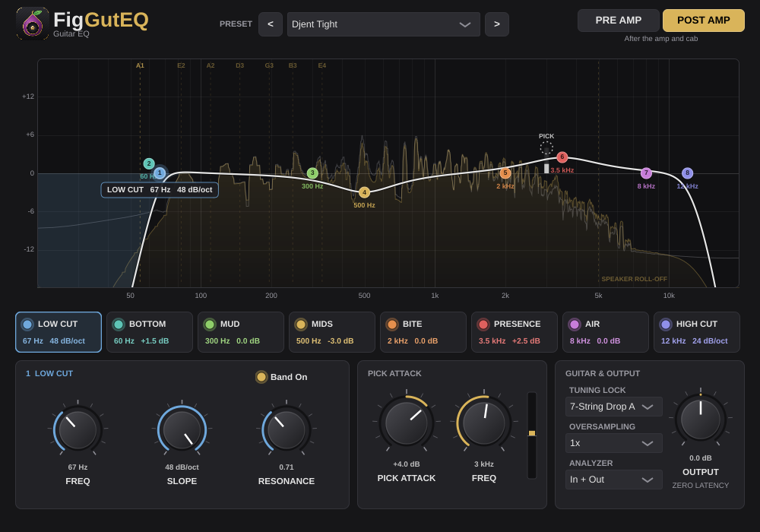Image resolution: width=760 pixels, height=532 pixels.
Task: Click the SLOPE knob
Action: [x=182, y=429]
